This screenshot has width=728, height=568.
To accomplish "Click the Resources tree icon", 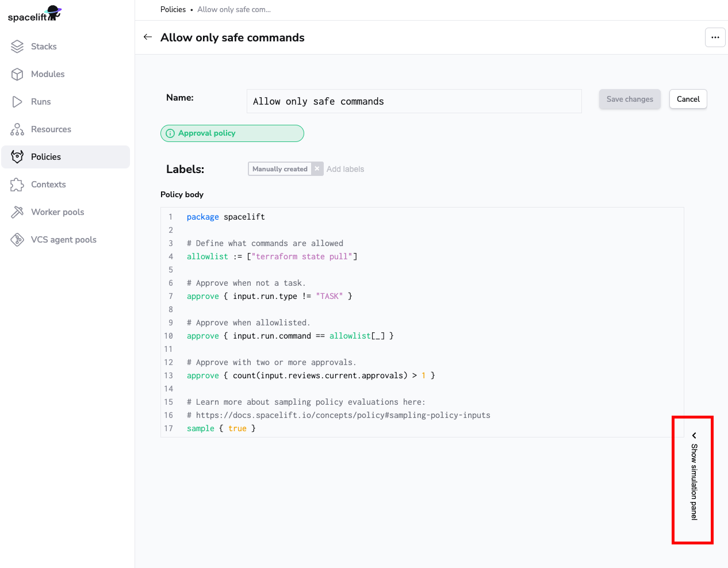I will (x=17, y=129).
